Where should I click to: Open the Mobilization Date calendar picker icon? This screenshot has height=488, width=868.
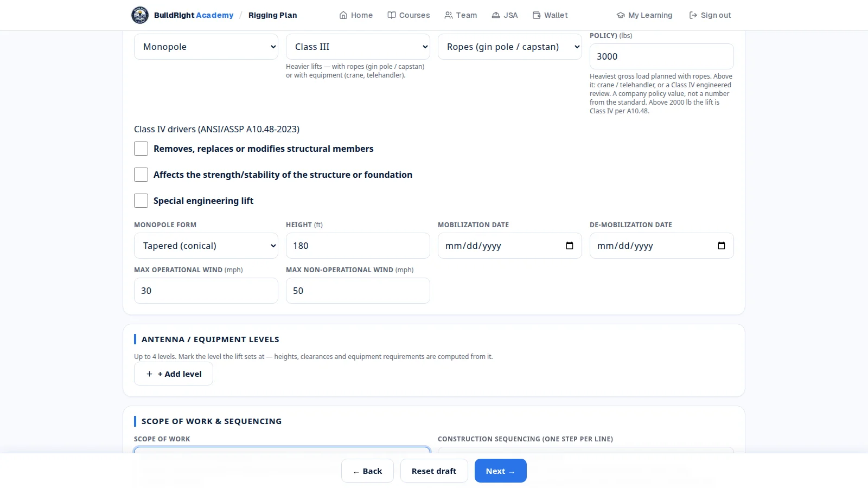[570, 246]
